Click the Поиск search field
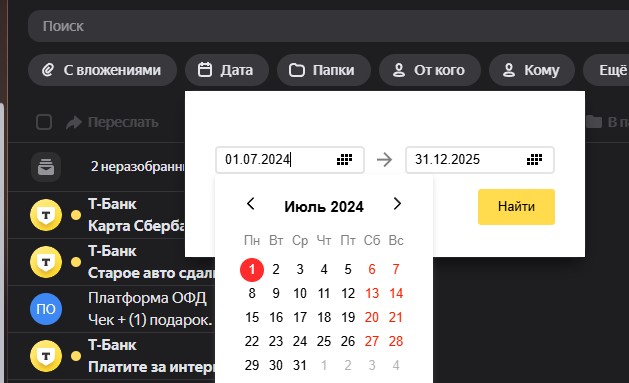The height and width of the screenshot is (383, 629). [328, 26]
